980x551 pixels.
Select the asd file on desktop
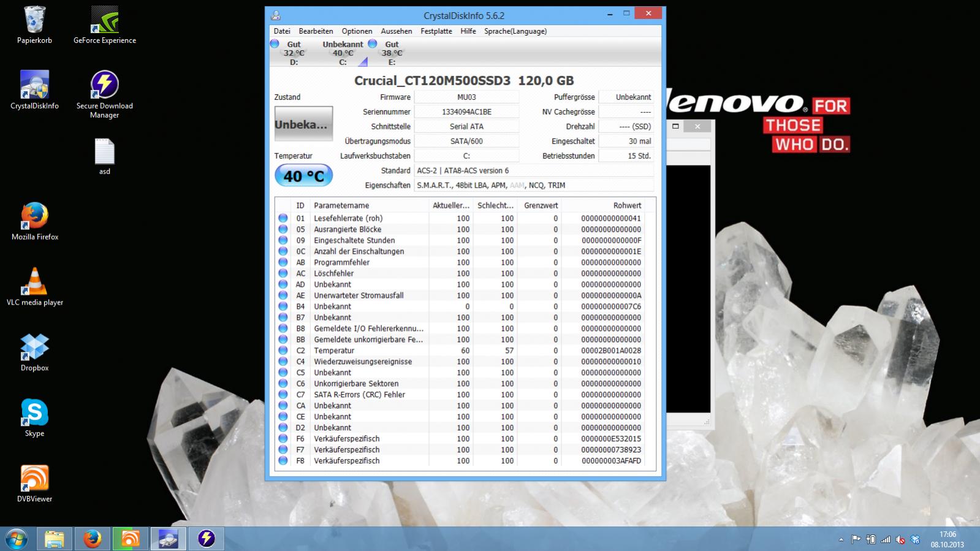click(x=105, y=157)
